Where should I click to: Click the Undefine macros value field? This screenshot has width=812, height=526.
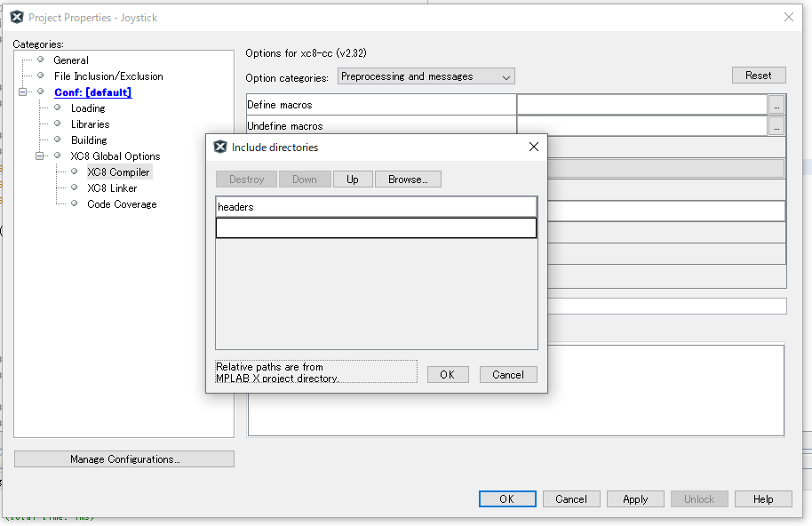point(642,126)
